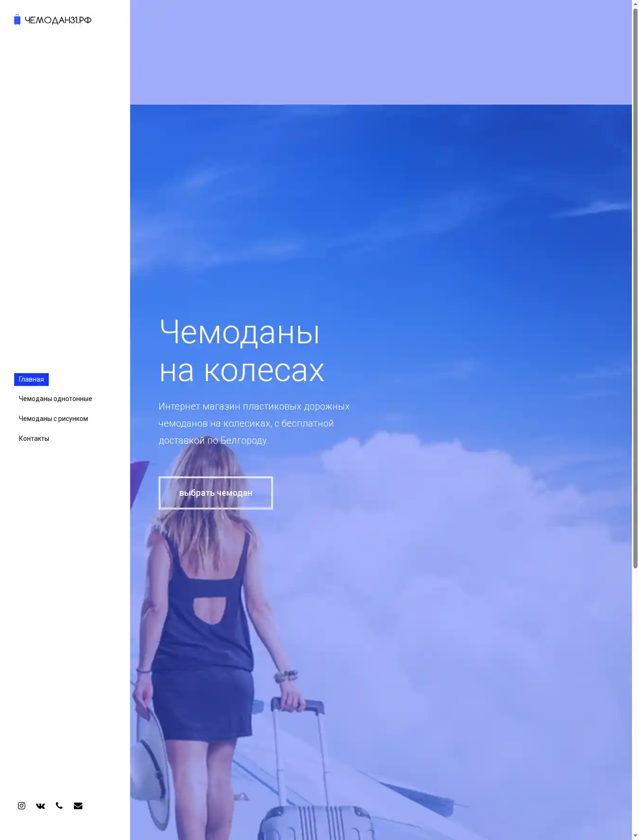
Task: Click the blue suitcase logo icon
Action: coord(17,20)
